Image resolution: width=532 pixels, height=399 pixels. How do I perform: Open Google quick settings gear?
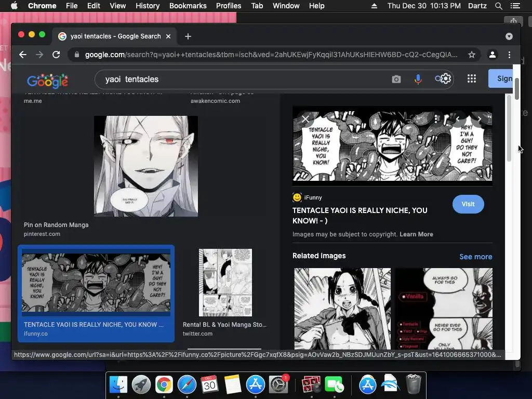click(x=446, y=79)
